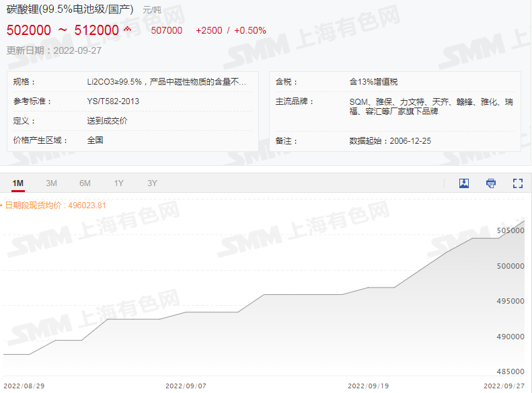Switch chart to 3M range
532x393 pixels.
(51, 183)
